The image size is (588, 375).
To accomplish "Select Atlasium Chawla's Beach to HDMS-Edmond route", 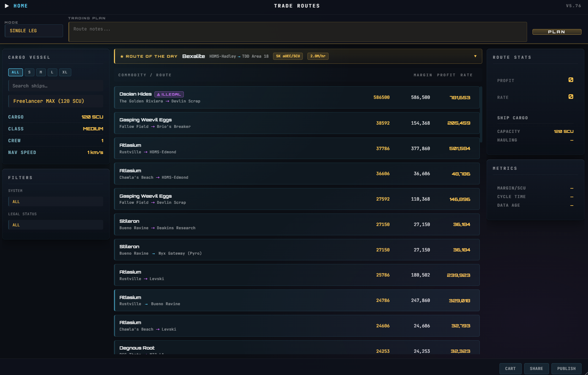I will tap(297, 174).
